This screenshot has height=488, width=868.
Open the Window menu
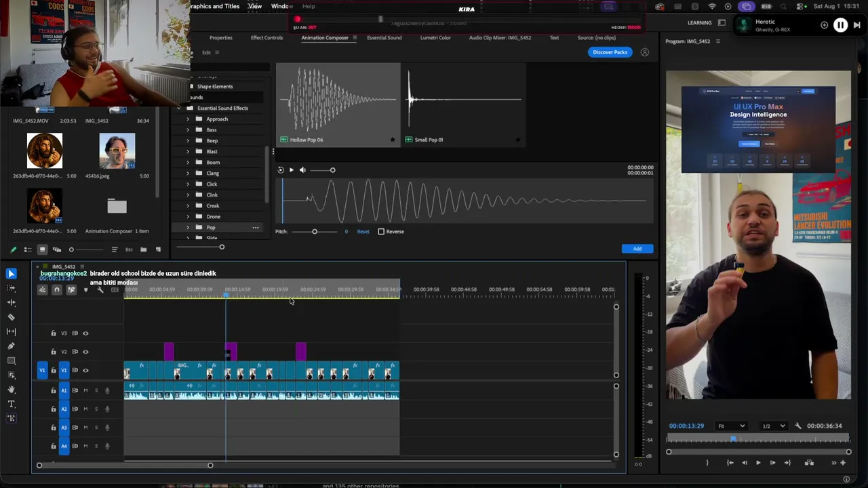282,6
